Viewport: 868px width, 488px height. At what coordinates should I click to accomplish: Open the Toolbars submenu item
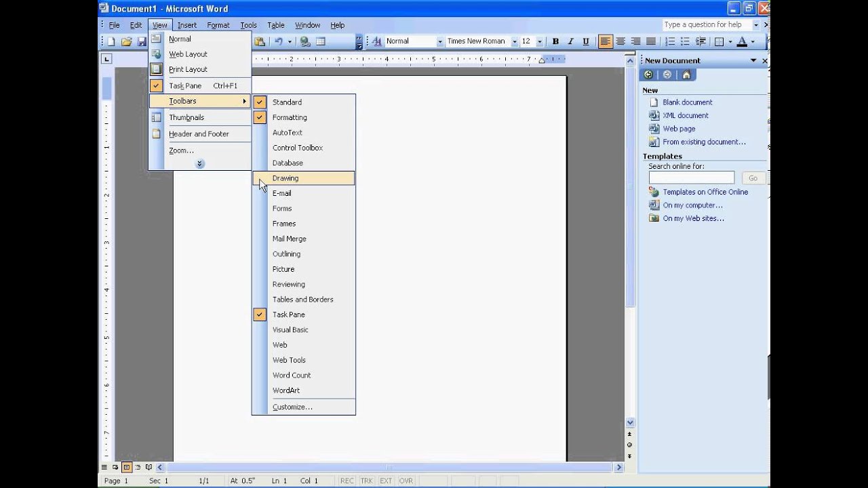pyautogui.click(x=200, y=101)
